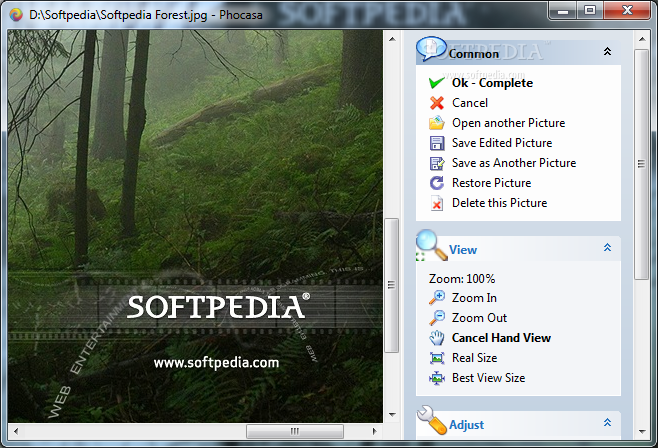Click the Adjust panel wrench icon
The image size is (658, 448).
(432, 419)
